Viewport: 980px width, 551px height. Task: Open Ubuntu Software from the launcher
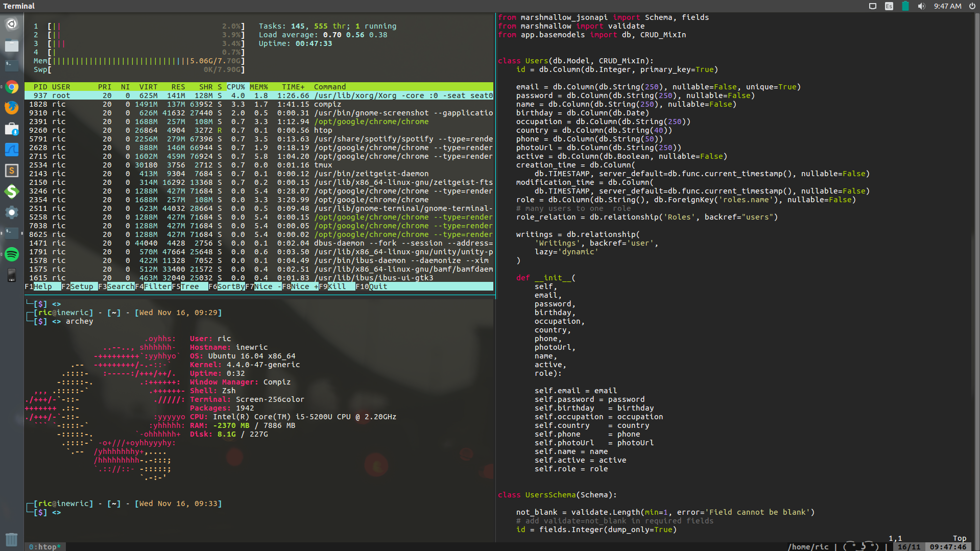pos(12,129)
